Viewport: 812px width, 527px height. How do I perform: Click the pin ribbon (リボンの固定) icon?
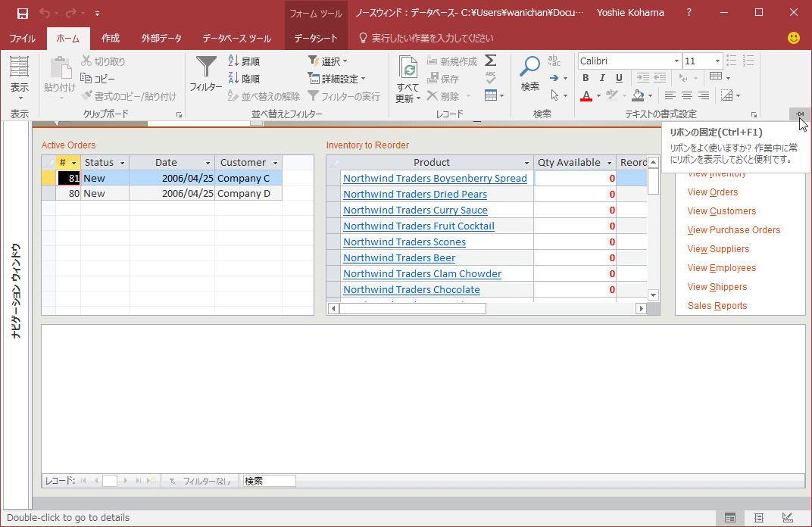coord(800,114)
